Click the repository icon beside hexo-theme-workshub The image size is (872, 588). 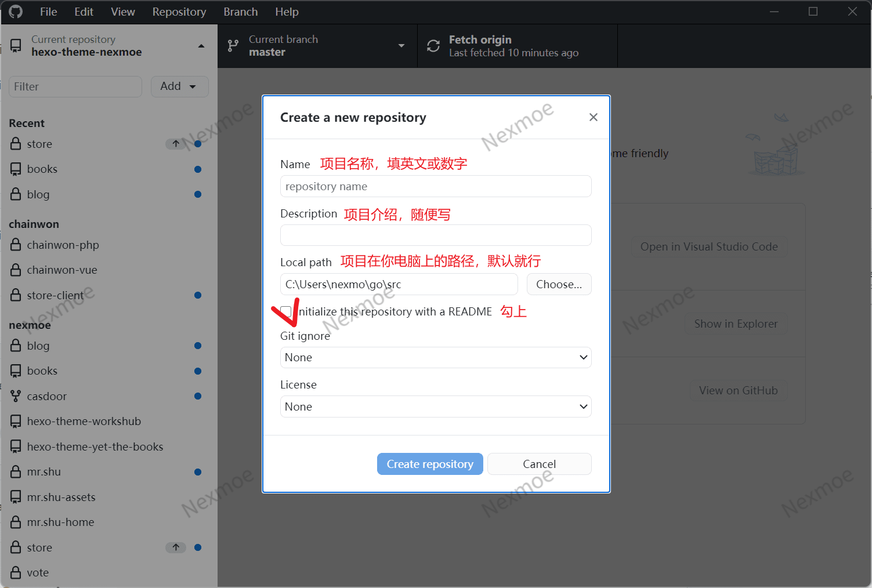tap(16, 422)
